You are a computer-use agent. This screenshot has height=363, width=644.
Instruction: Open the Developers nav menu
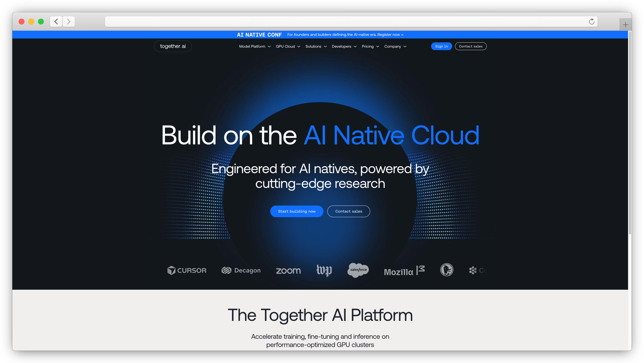click(x=344, y=46)
